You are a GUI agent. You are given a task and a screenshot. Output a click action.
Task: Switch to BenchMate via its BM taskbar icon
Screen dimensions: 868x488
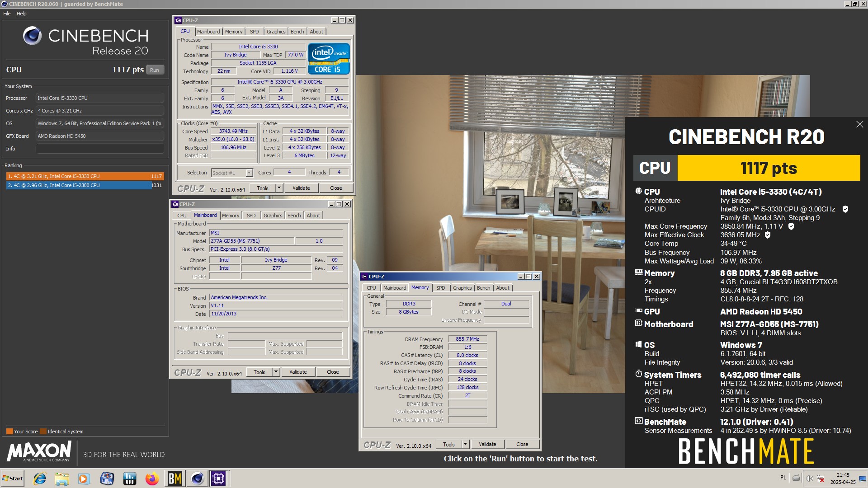point(175,479)
